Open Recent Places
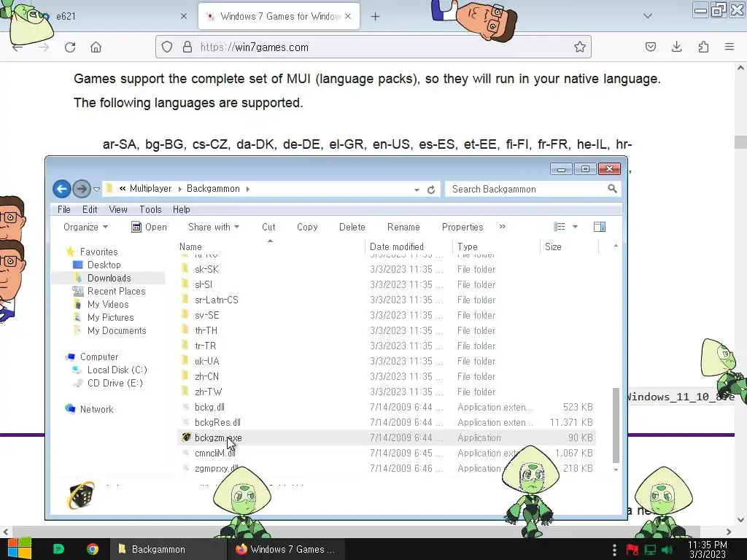747x560 pixels. [x=116, y=291]
